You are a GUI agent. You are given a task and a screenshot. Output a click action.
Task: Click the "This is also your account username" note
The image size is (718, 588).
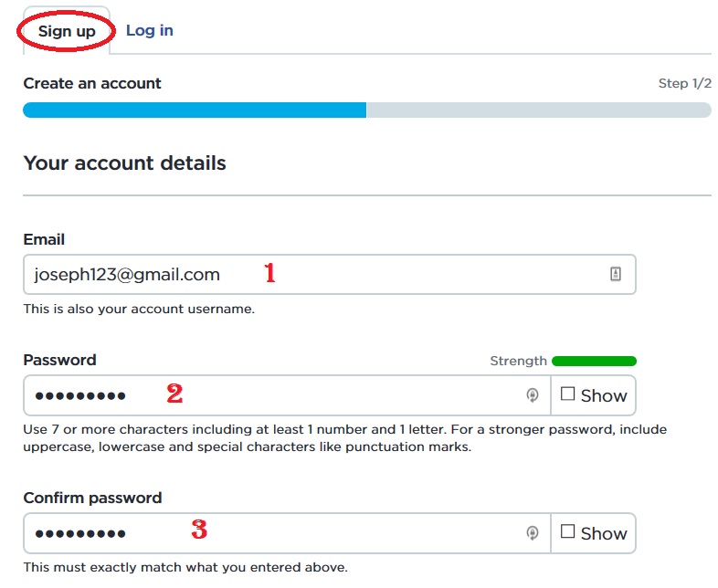pos(139,310)
